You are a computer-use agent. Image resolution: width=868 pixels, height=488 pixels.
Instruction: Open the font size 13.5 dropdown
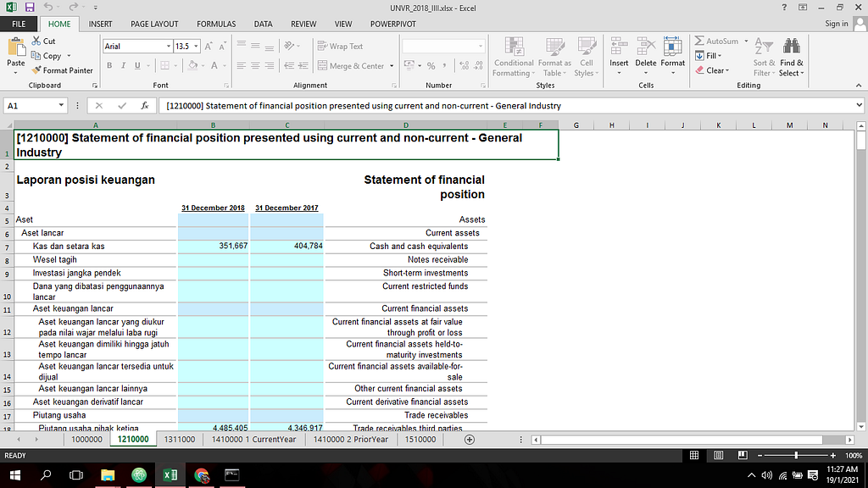196,47
